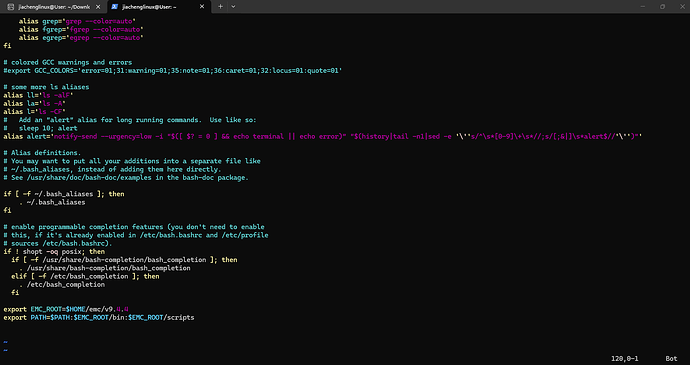Click the 'if ! shopt -oq posix; then' line
This screenshot has width=690, height=365.
(54, 252)
